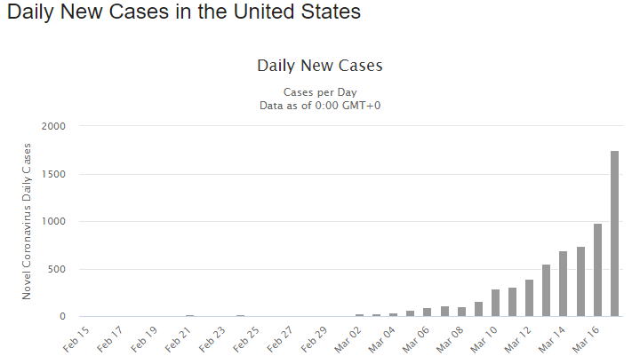Click the 'Feb 29' x-axis label
This screenshot has height=364, width=632.
(x=316, y=342)
